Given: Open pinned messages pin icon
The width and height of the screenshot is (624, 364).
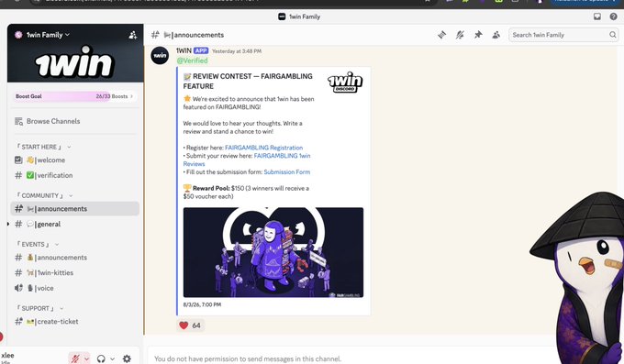Looking at the screenshot, I should pyautogui.click(x=478, y=35).
